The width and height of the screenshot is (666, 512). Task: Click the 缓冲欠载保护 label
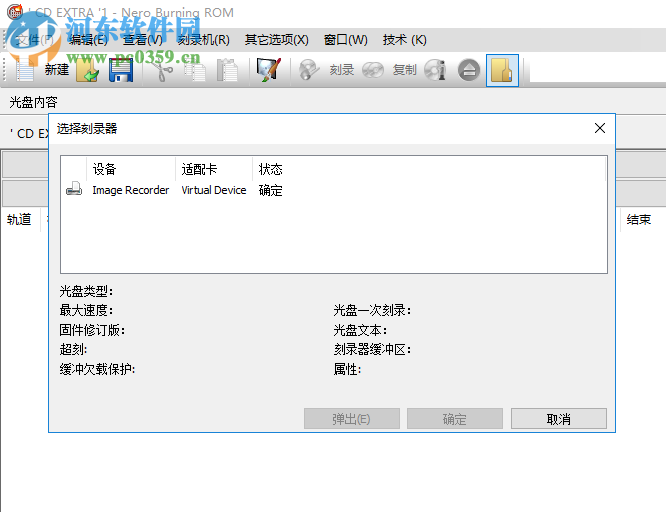click(x=97, y=369)
